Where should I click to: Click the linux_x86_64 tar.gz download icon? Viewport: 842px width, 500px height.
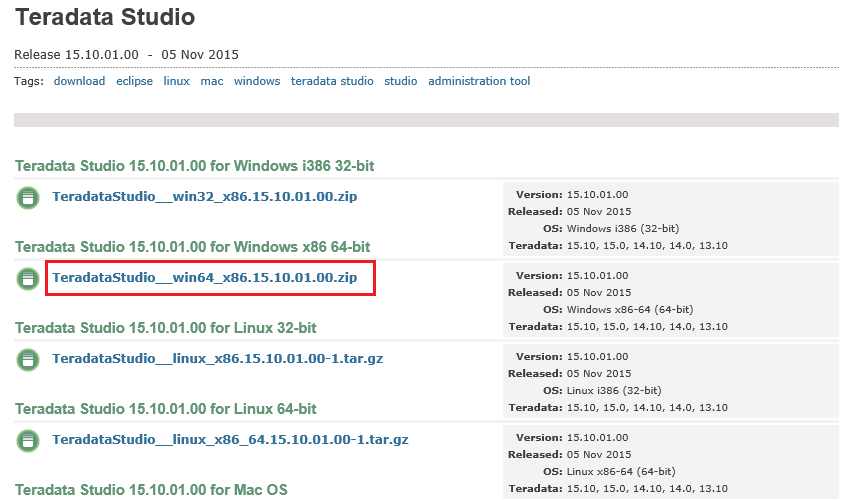(28, 441)
